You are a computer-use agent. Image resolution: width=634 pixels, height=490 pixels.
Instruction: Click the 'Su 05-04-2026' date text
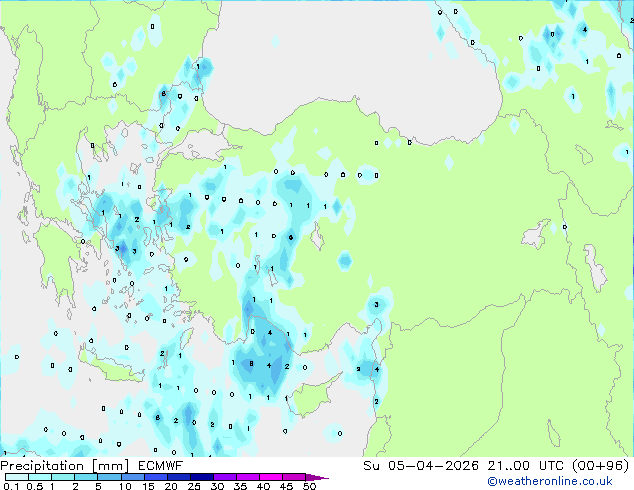[421, 466]
